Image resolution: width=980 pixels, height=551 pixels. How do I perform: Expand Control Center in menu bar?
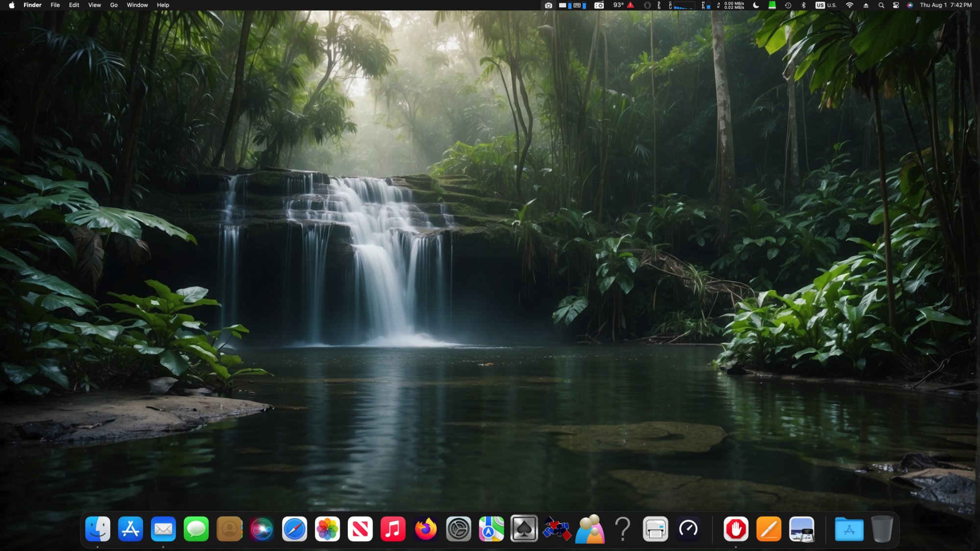point(896,5)
